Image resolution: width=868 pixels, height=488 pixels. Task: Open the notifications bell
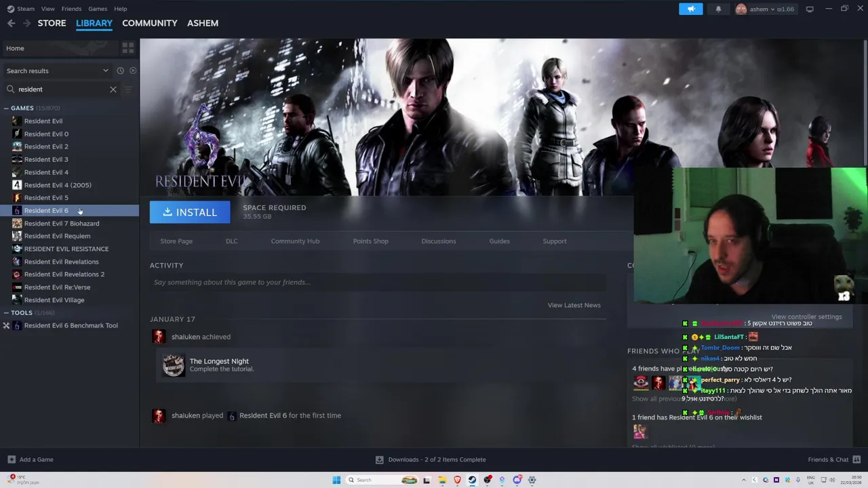(718, 9)
